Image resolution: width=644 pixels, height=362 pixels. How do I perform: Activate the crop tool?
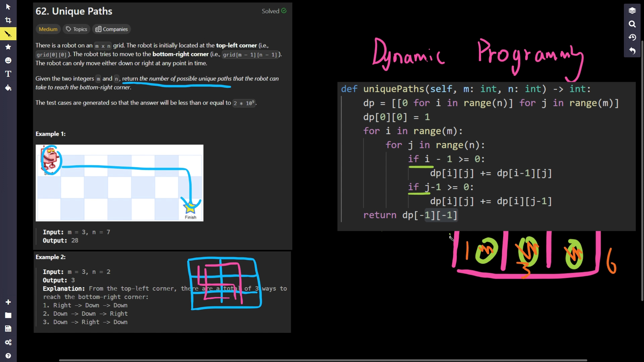pyautogui.click(x=8, y=20)
